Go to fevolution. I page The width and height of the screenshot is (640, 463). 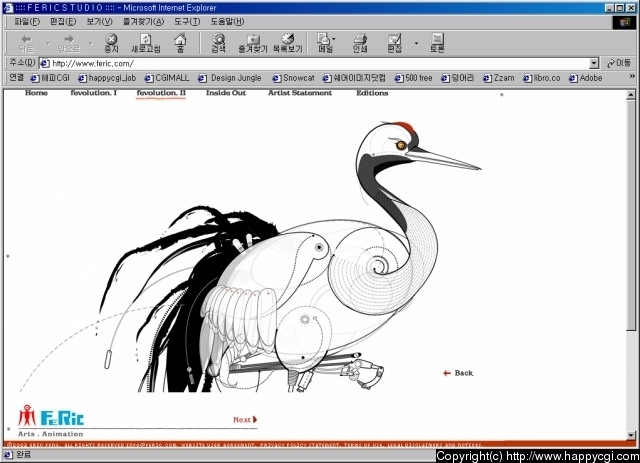tap(93, 93)
